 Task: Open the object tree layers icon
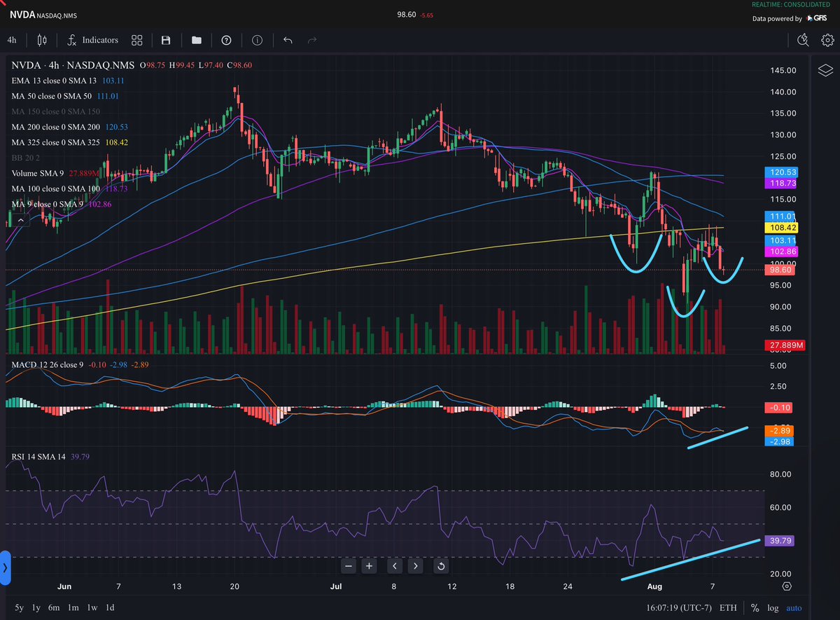coord(825,70)
